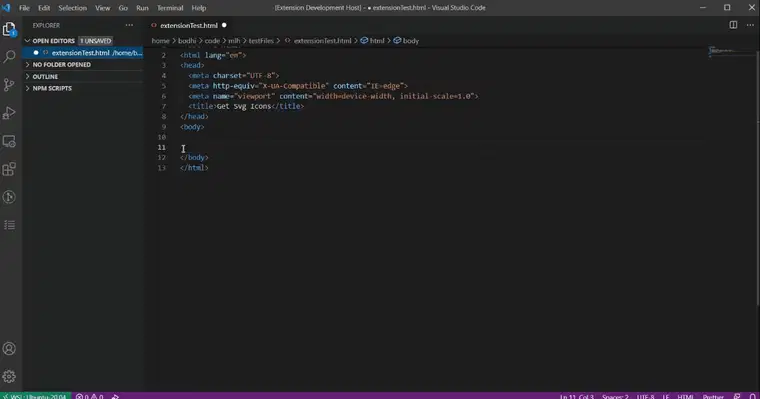Click the VS Code logo in the title bar
This screenshot has width=760, height=399.
point(6,8)
